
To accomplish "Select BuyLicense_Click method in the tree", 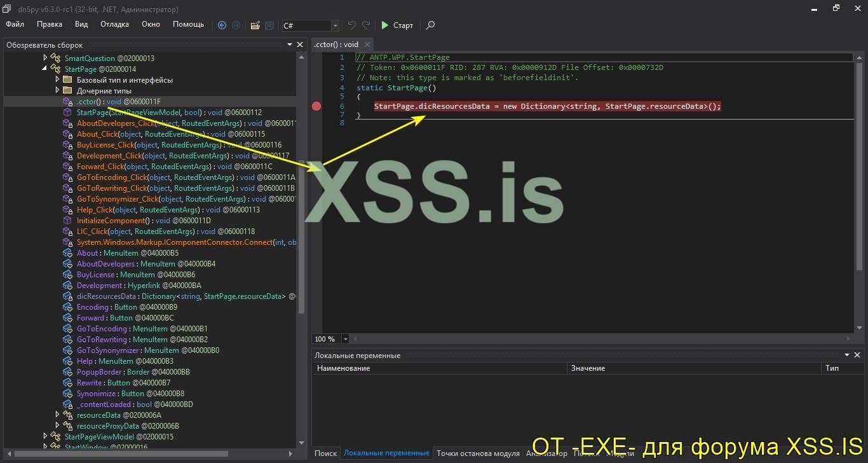I will (x=179, y=145).
